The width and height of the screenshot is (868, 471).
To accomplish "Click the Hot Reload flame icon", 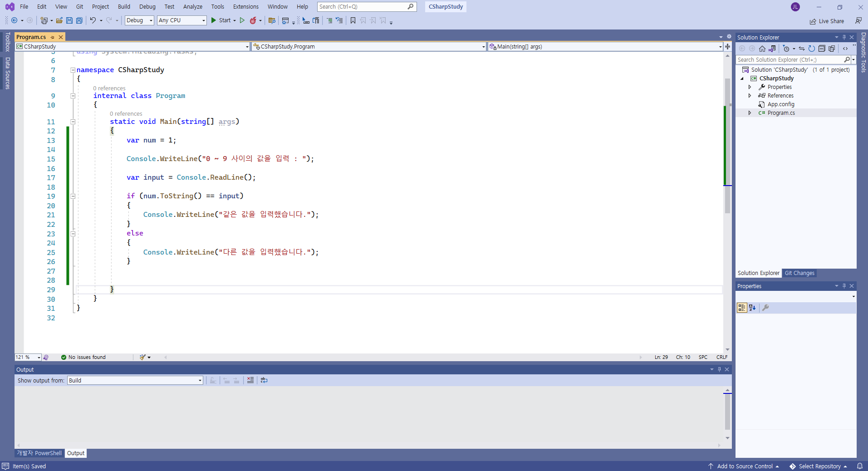I will 253,20.
